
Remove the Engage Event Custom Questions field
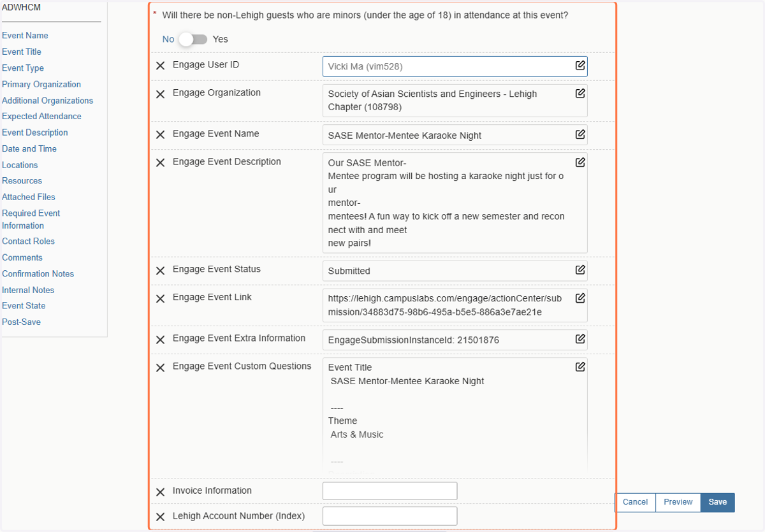(161, 368)
